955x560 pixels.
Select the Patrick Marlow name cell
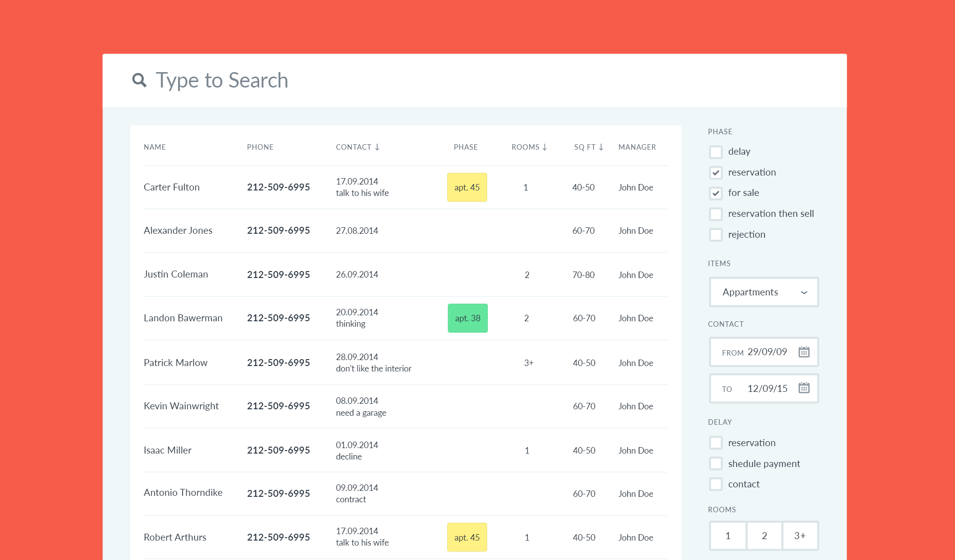[176, 363]
